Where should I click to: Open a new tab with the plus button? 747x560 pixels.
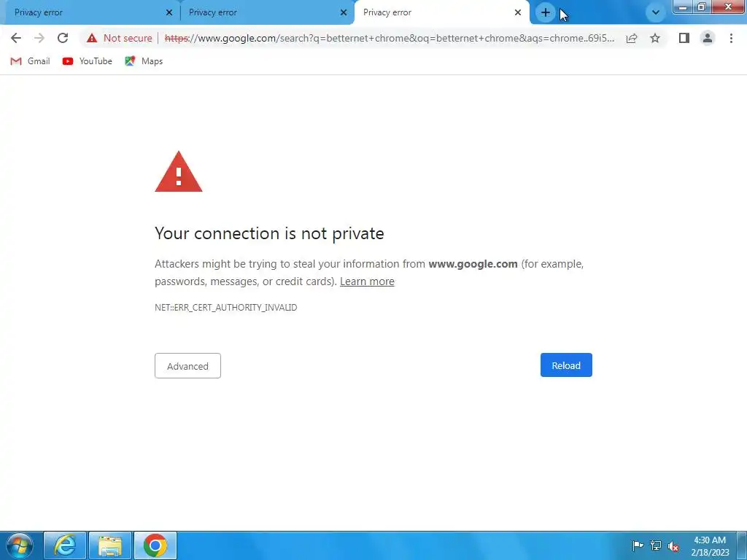[x=546, y=12]
